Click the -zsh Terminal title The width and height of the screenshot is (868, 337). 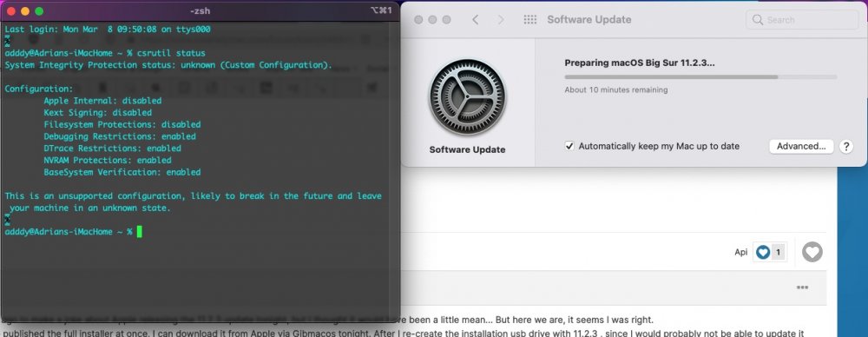click(200, 10)
